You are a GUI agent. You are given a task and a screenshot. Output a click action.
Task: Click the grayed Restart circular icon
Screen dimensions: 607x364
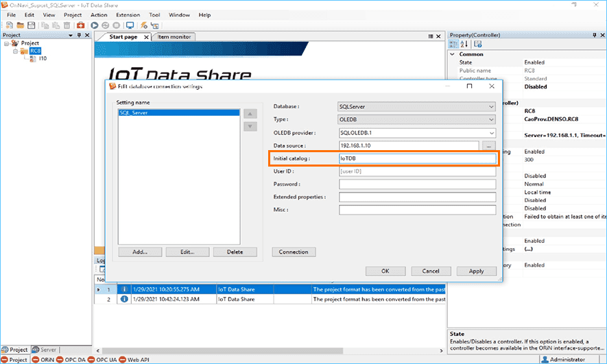106,25
